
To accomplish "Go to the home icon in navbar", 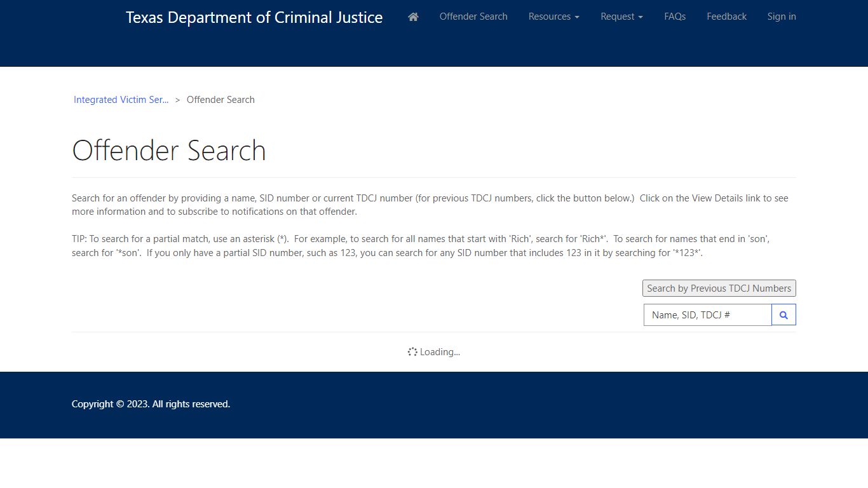I will (413, 17).
